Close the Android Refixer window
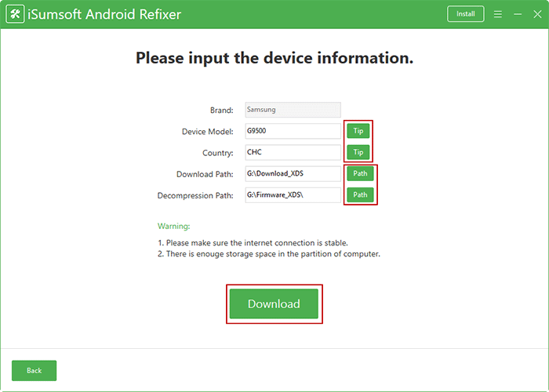 pos(537,14)
